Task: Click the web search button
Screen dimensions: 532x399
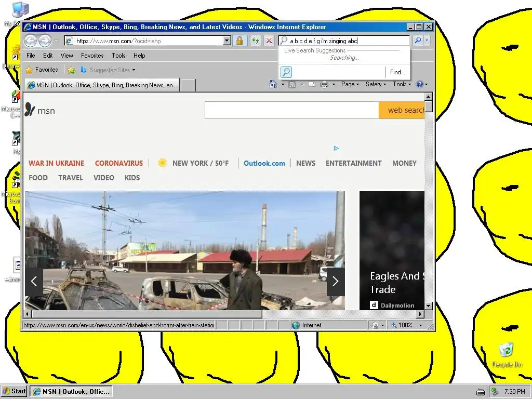Action: [x=402, y=110]
